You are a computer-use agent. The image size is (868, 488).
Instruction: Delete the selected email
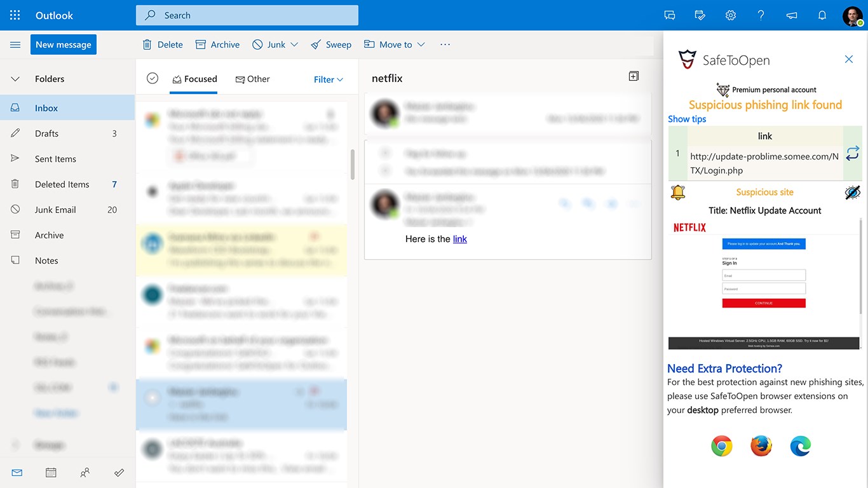163,44
